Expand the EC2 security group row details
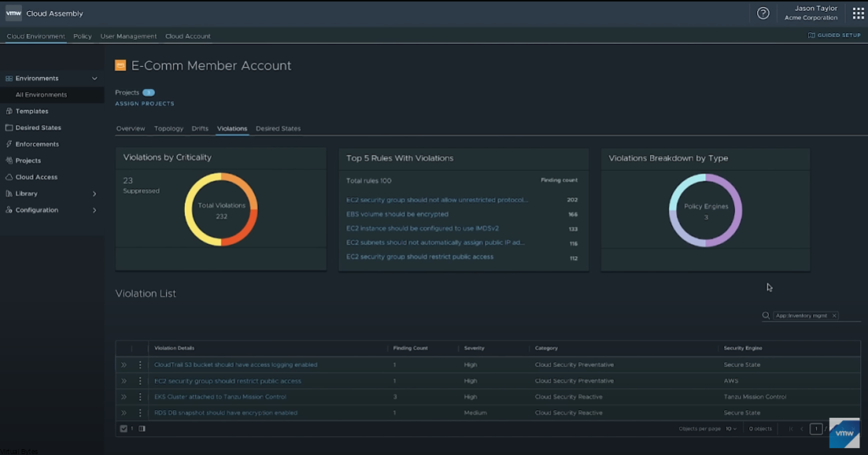The height and width of the screenshot is (455, 868). (x=124, y=380)
